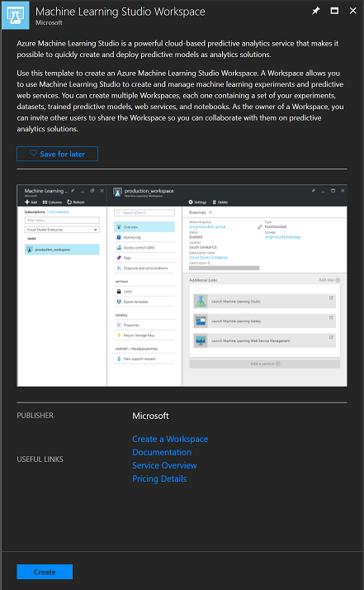Image resolution: width=364 pixels, height=590 pixels.
Task: Click external-link icon on Launch Studio tile
Action: click(331, 298)
